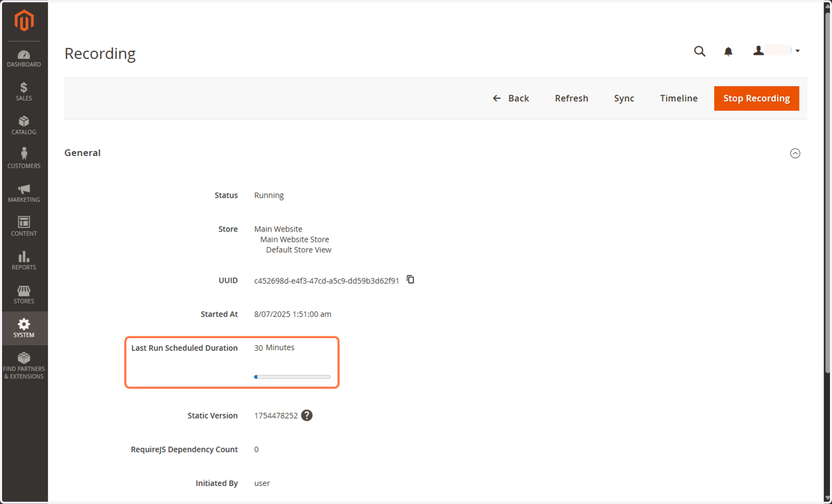
Task: Open the Marketing sidebar menu
Action: point(24,193)
